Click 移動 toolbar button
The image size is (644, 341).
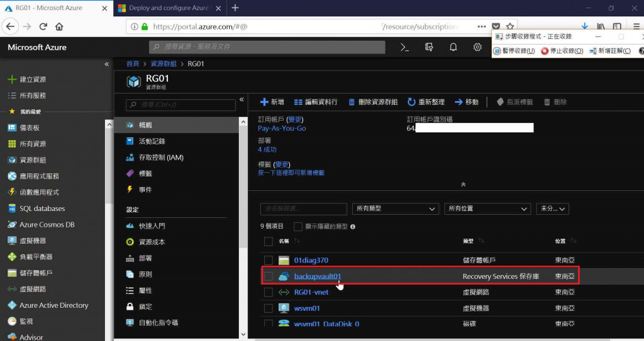click(x=467, y=102)
